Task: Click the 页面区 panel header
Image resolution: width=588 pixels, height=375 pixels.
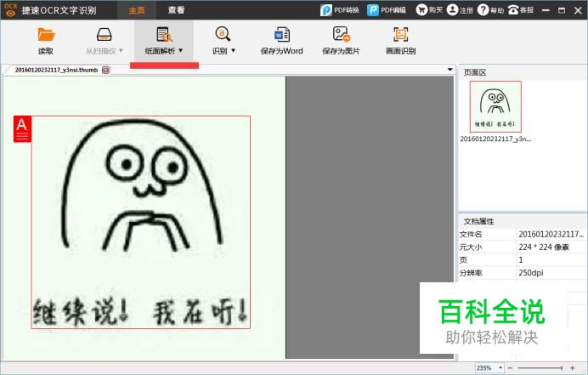Action: pyautogui.click(x=523, y=72)
